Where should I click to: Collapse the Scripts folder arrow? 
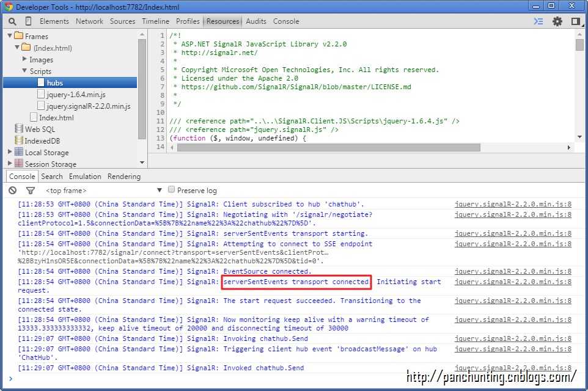click(x=24, y=70)
